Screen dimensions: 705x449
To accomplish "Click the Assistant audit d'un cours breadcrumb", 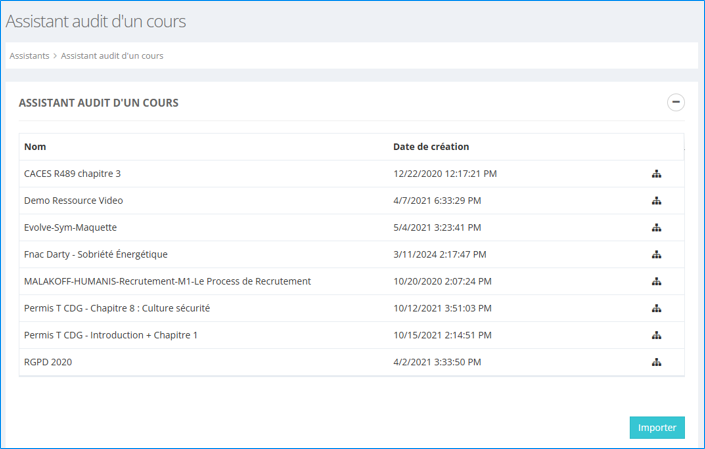I will [x=112, y=56].
